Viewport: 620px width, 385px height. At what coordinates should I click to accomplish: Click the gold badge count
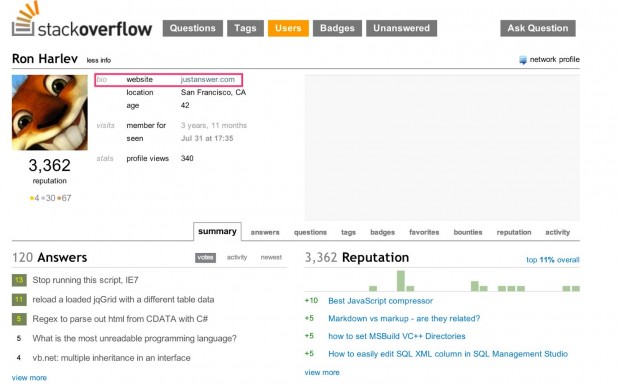35,198
